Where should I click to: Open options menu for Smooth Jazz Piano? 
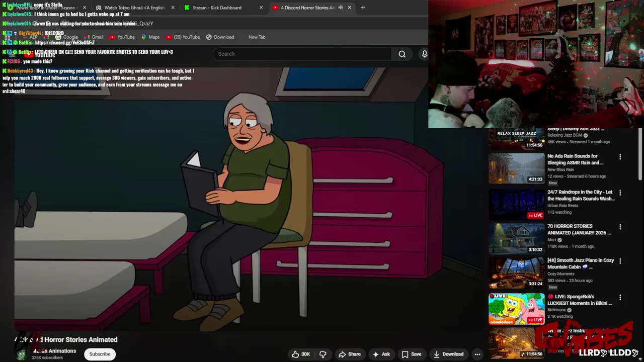point(620,261)
